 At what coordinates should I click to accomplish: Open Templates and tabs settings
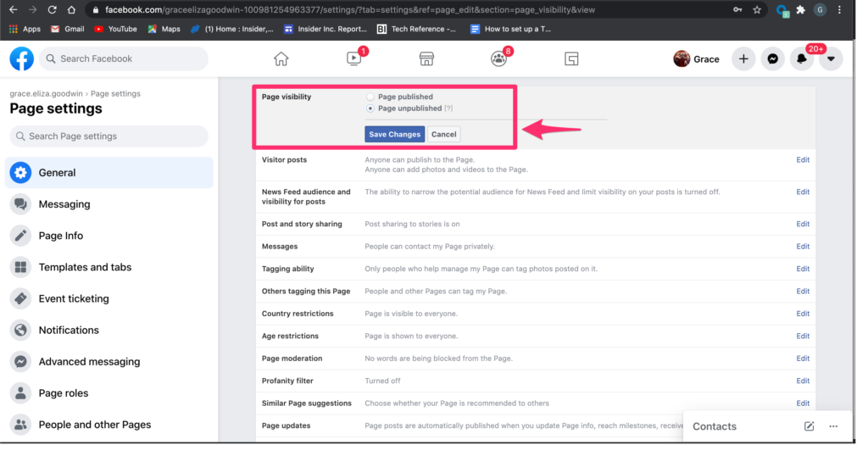pyautogui.click(x=85, y=267)
